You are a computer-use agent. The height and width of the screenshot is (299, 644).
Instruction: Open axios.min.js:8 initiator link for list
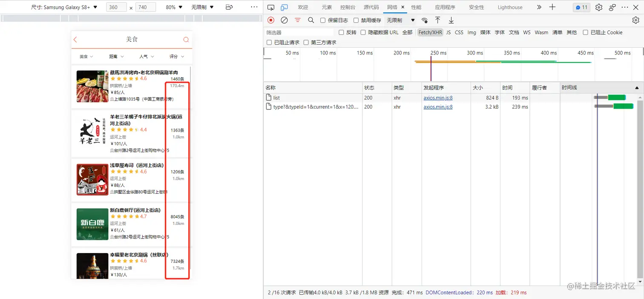point(438,98)
